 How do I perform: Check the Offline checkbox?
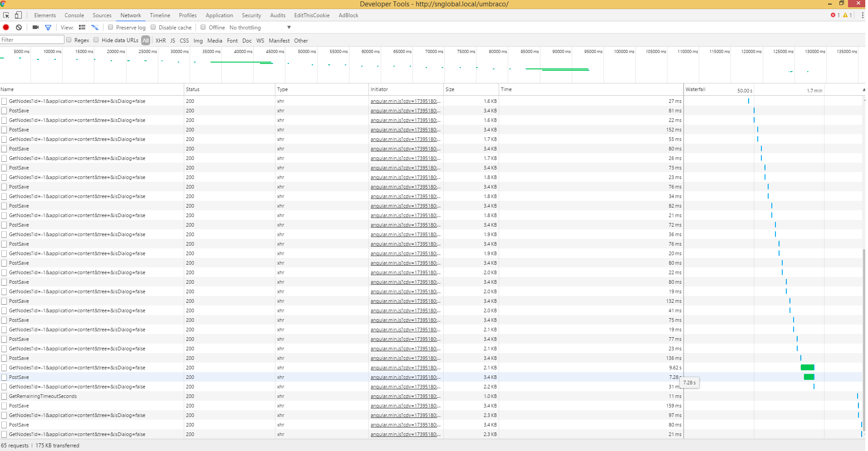pos(203,27)
